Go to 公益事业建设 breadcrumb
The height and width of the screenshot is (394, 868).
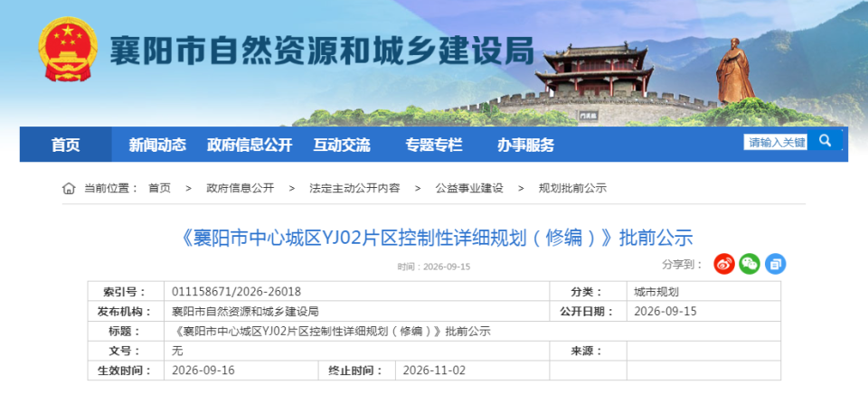click(469, 189)
